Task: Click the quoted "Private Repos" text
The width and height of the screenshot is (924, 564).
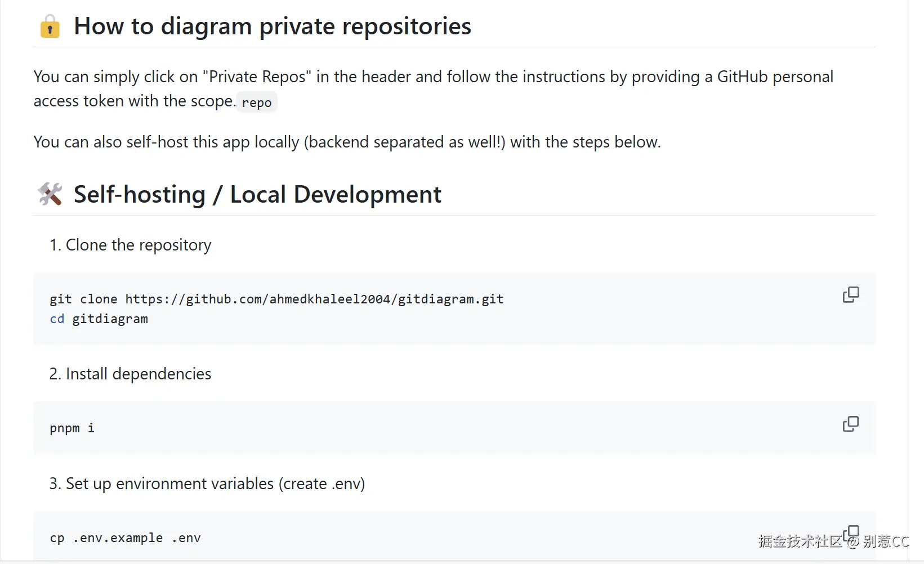Action: [257, 77]
